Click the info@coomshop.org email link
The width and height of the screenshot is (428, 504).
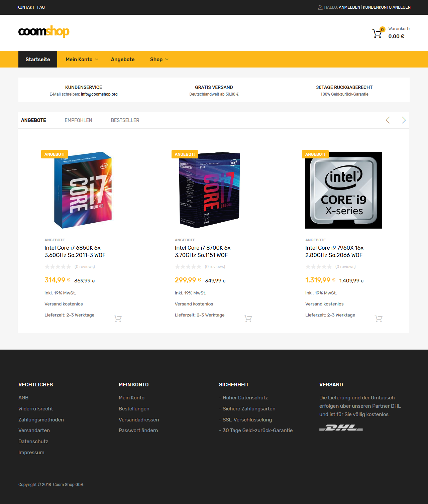tap(99, 94)
